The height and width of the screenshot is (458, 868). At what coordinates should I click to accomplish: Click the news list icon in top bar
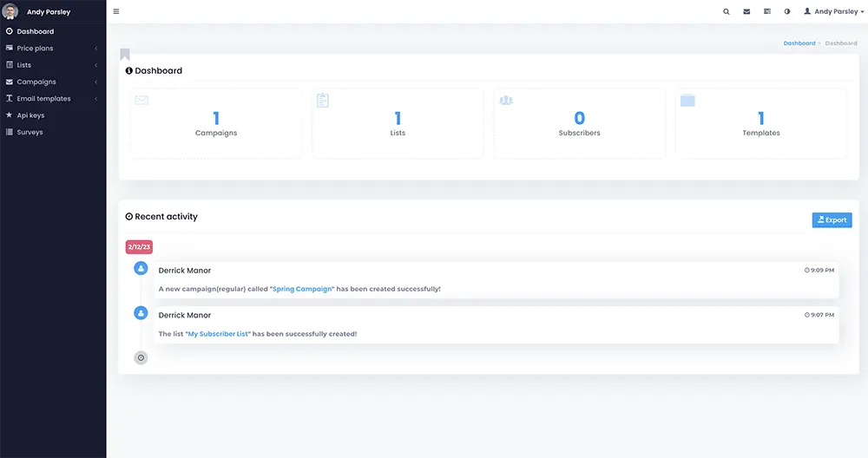coord(767,11)
